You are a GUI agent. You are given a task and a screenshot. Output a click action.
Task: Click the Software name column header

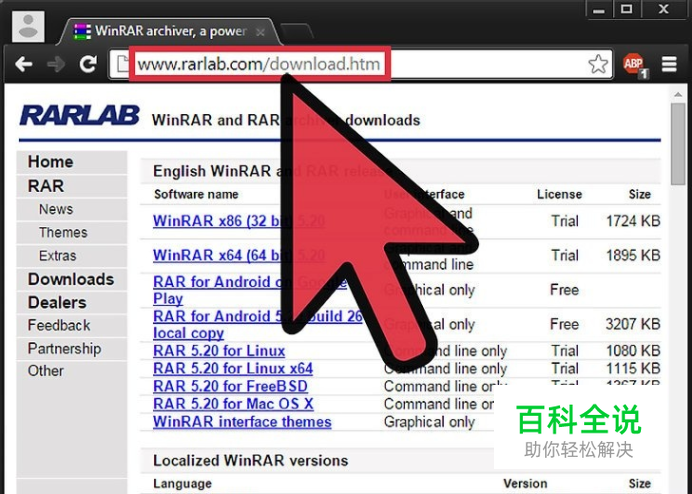[x=196, y=195]
